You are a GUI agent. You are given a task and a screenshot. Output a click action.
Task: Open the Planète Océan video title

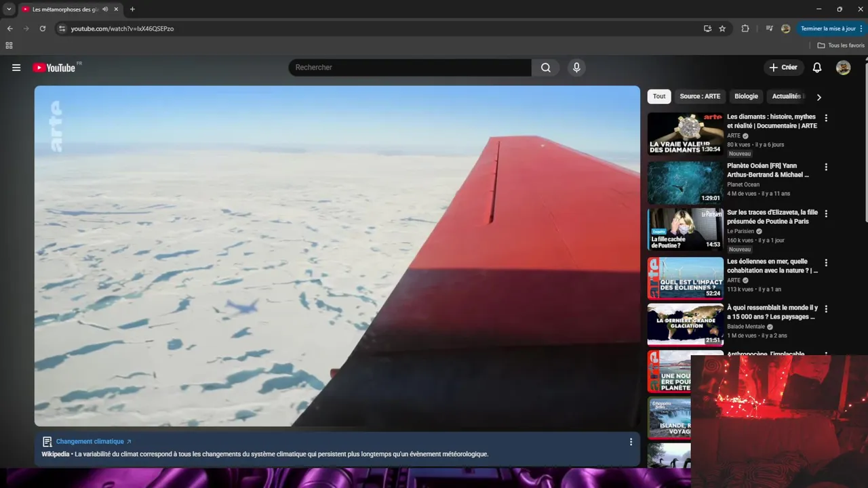coord(768,170)
